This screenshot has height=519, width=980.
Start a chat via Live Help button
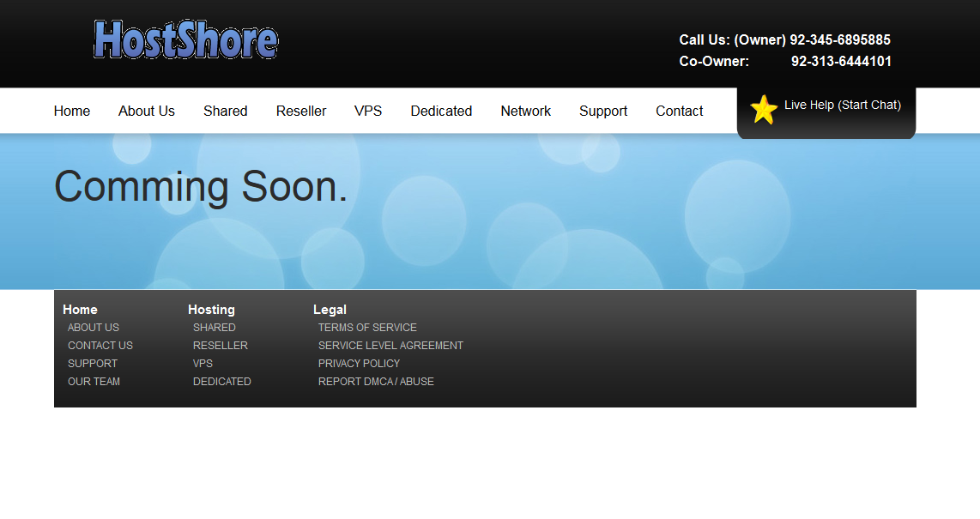click(842, 106)
